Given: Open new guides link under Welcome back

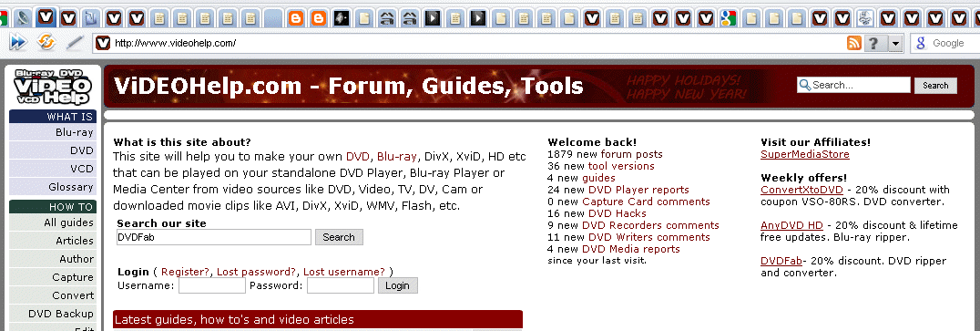Looking at the screenshot, I should 598,178.
